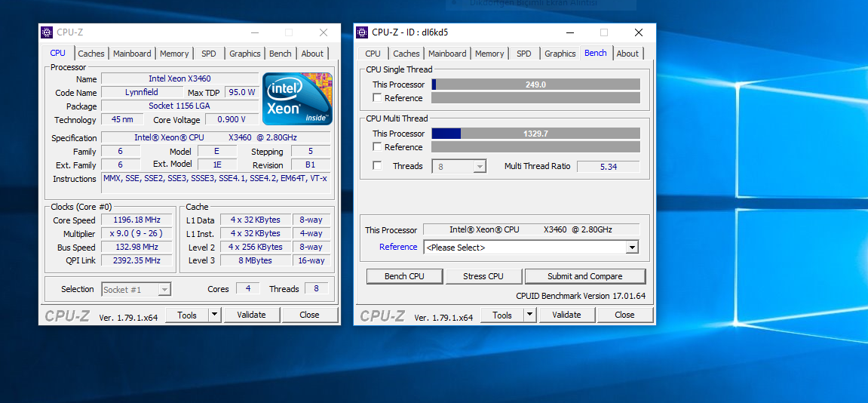Select CPU tab in left CPU-Z window
The width and height of the screenshot is (868, 403).
[57, 53]
